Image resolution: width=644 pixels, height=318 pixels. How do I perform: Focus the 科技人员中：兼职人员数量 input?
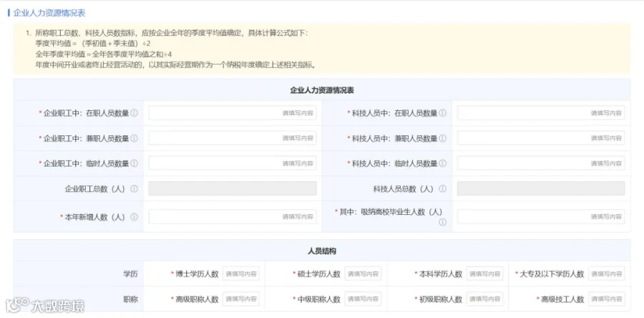point(541,138)
